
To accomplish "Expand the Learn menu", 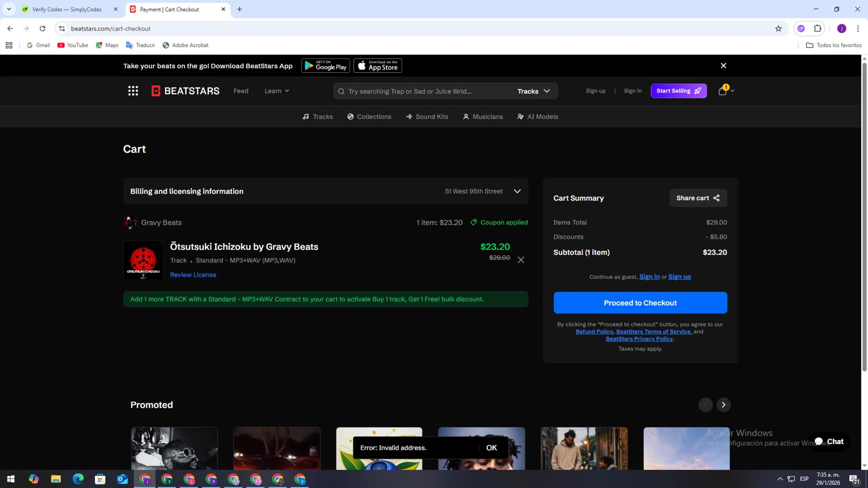I will 277,91.
